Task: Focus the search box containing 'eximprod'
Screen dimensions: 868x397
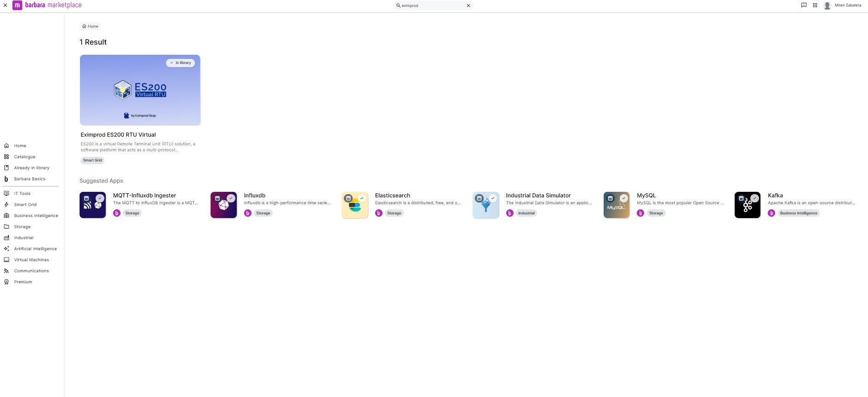Action: coord(433,6)
